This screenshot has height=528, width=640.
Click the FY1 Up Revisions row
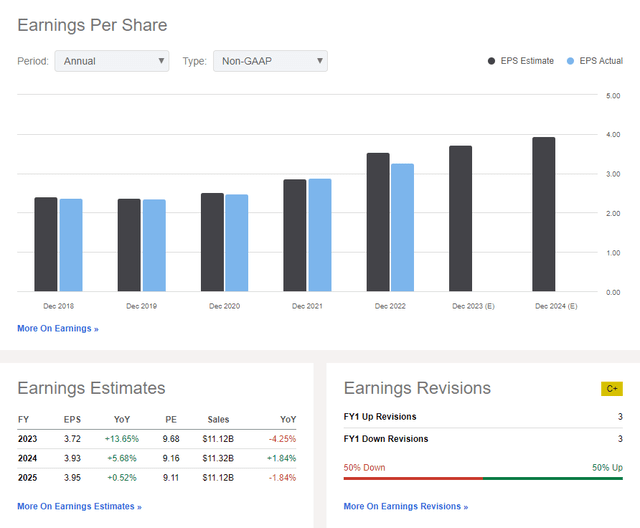pyautogui.click(x=483, y=417)
